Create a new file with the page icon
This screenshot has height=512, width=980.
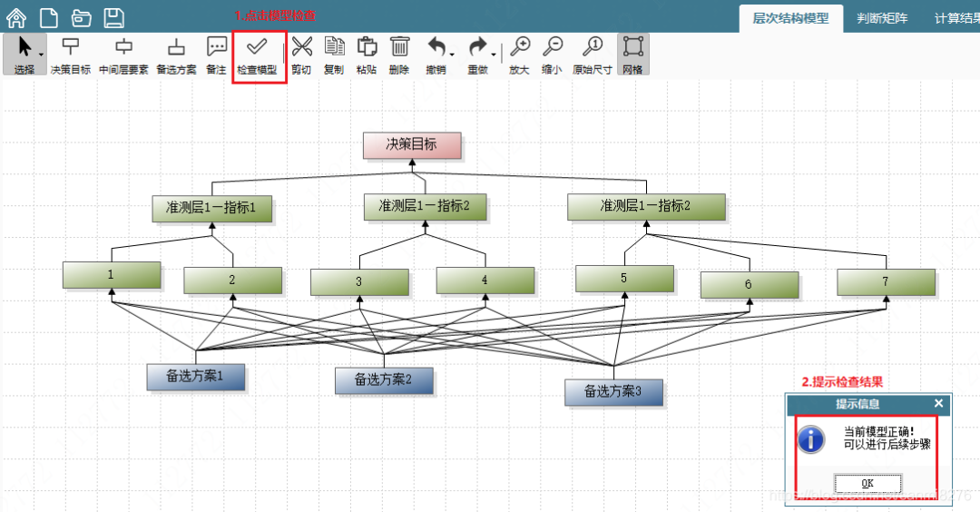pos(49,17)
